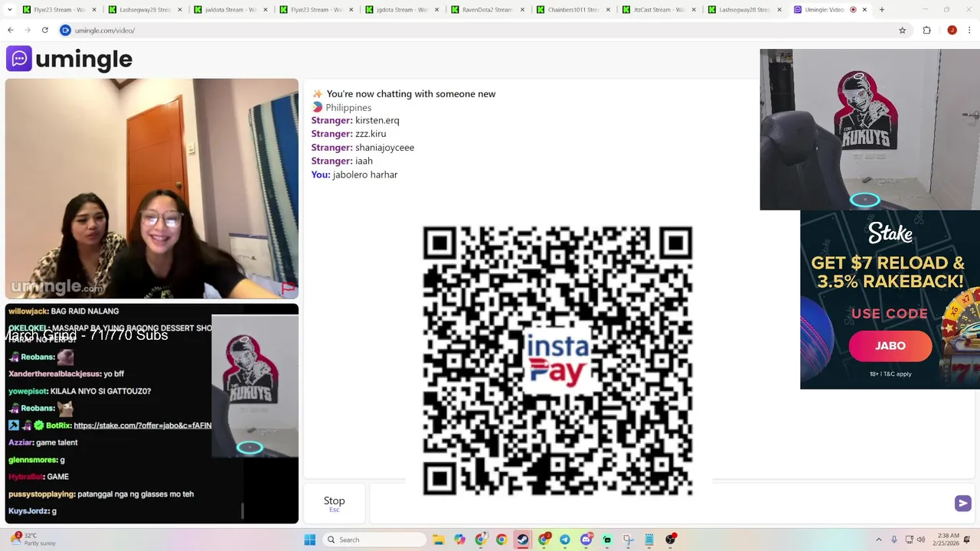
Task: Click "Xandertherealblackjesus: yo bff" chat line
Action: tap(66, 373)
